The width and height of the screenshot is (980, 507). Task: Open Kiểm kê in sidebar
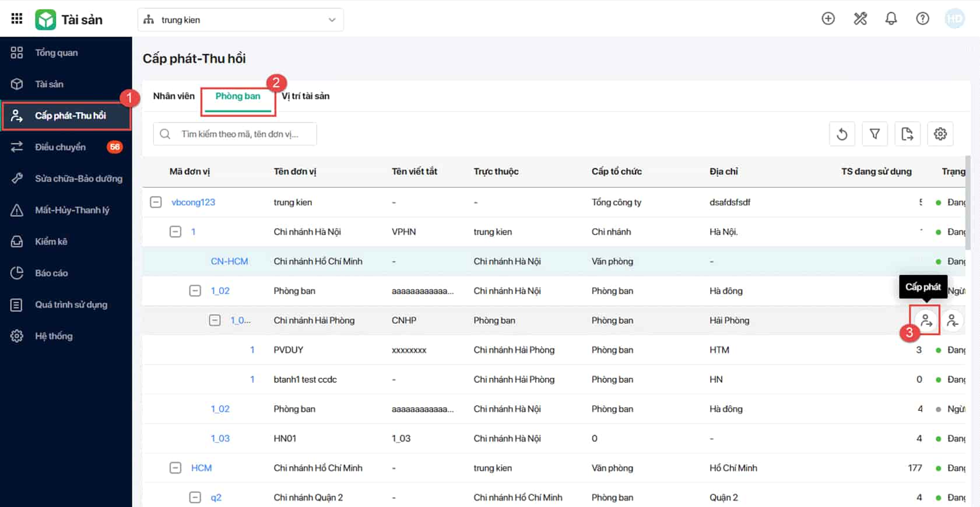[66, 242]
